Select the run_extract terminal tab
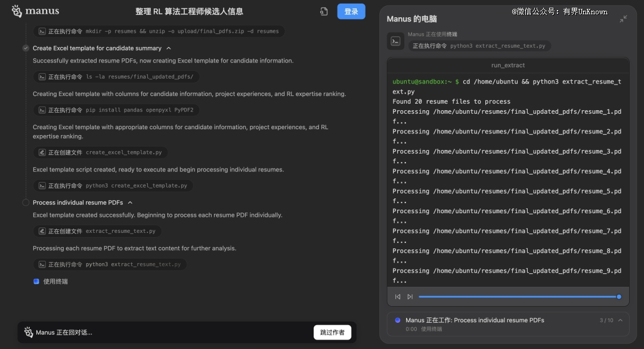This screenshot has height=349, width=644. coord(507,65)
